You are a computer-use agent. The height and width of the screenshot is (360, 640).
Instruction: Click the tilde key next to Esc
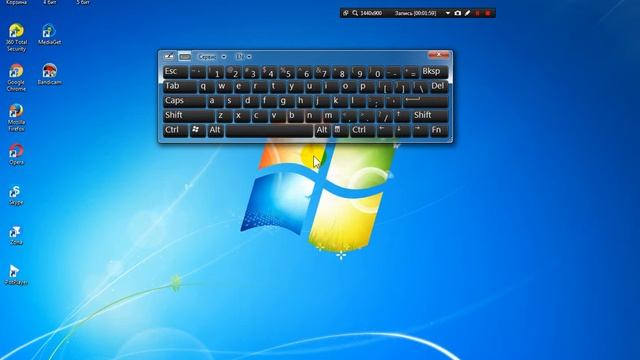[198, 72]
